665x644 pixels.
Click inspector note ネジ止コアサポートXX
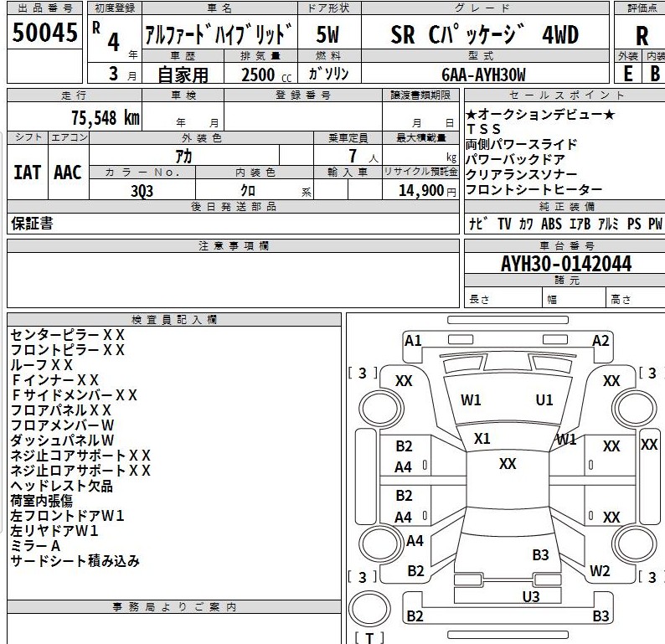coord(80,456)
